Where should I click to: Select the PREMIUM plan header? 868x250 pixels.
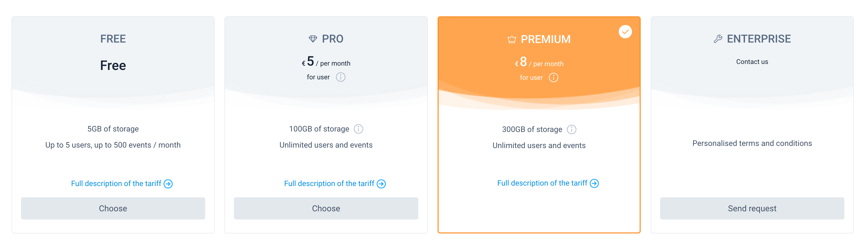[545, 39]
